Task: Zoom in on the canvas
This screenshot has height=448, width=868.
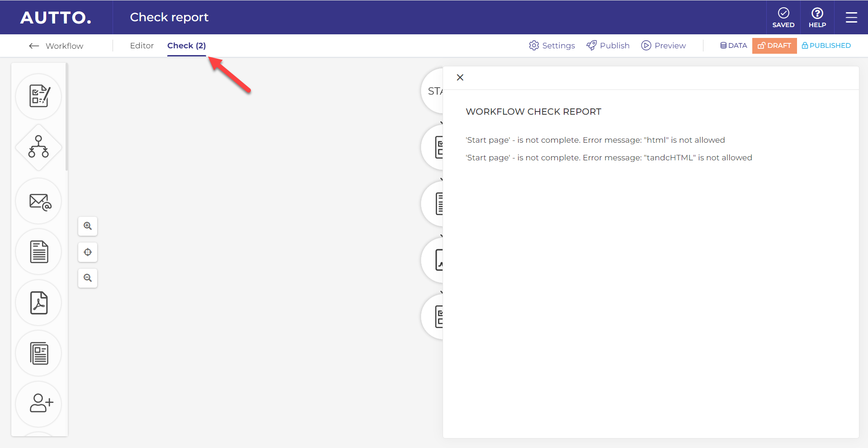Action: pyautogui.click(x=88, y=226)
